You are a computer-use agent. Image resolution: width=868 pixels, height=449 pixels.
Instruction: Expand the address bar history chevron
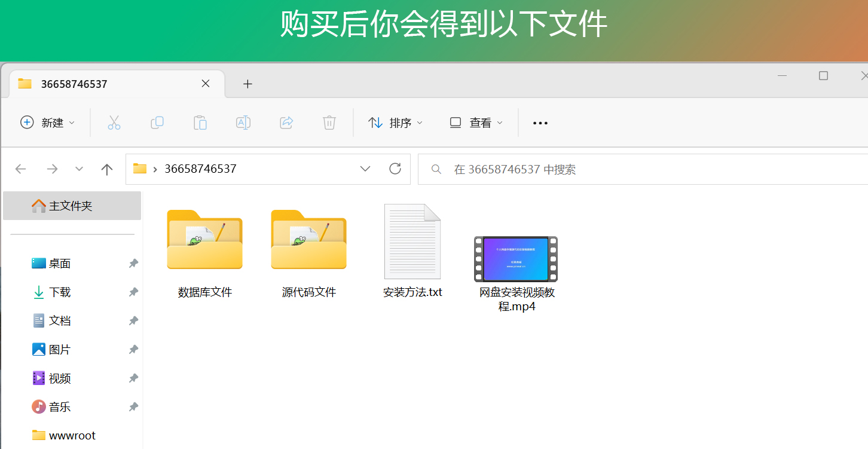[365, 169]
